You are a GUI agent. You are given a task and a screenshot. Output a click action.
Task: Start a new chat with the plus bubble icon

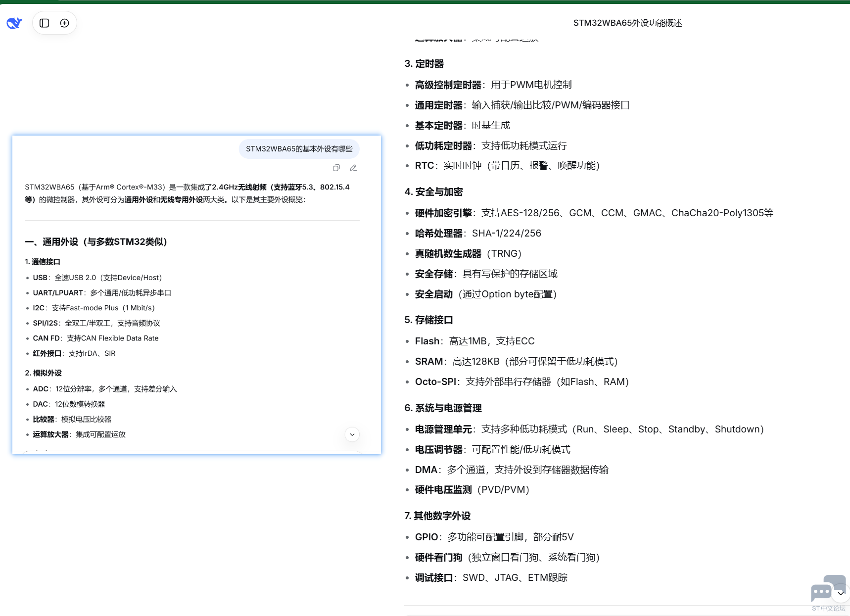pos(65,23)
